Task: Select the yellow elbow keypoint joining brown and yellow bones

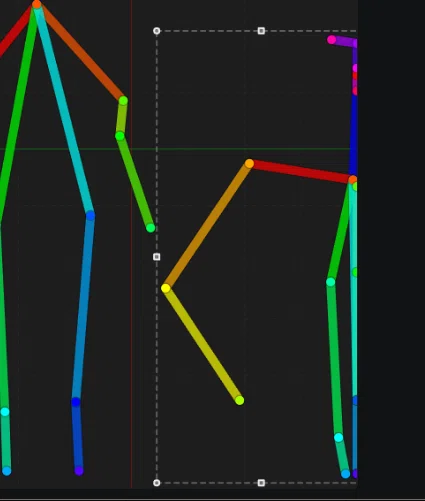Action: (x=166, y=288)
